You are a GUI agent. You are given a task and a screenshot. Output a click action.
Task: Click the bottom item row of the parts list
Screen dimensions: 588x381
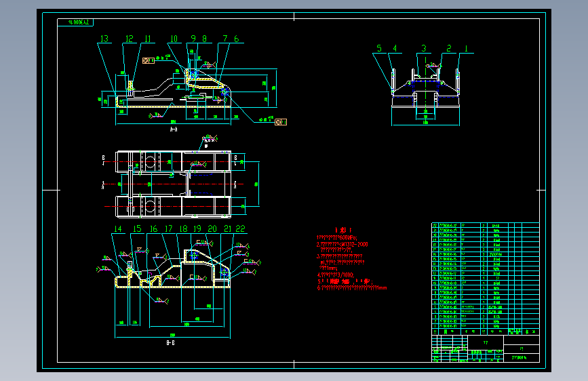point(485,326)
